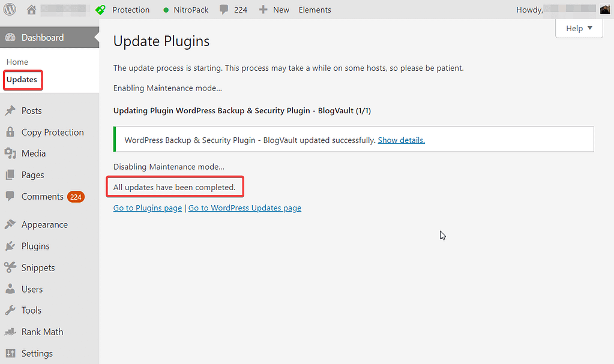
Task: Select the Updates submenu item
Action: [x=22, y=79]
